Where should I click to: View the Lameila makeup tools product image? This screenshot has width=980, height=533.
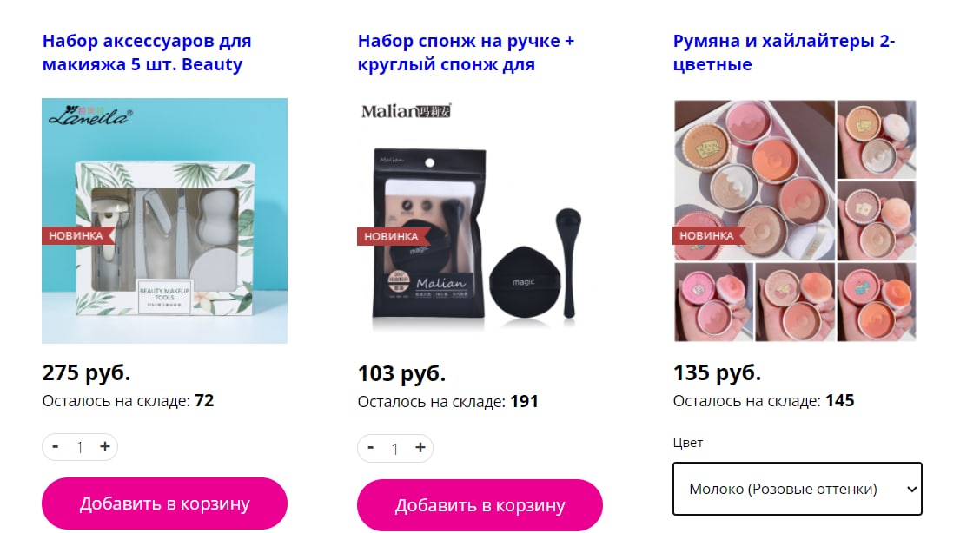[164, 220]
